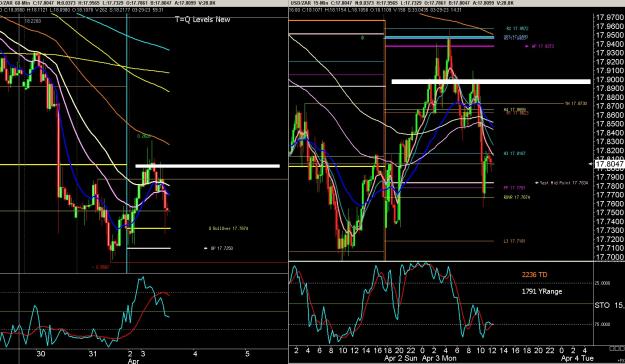Viewport: 625px width, 364px height.
Task: Click the 17.9000 price axis value
Action: (x=610, y=80)
